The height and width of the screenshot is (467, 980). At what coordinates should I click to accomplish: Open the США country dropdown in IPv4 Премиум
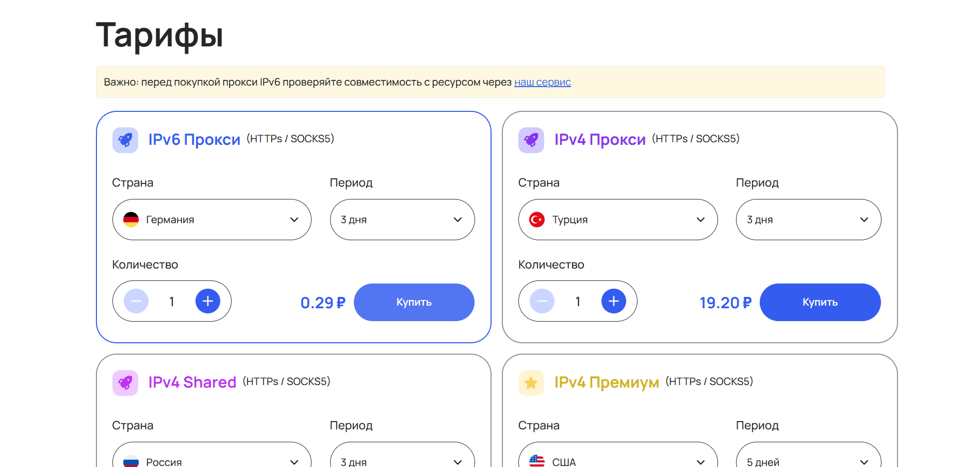[617, 459]
